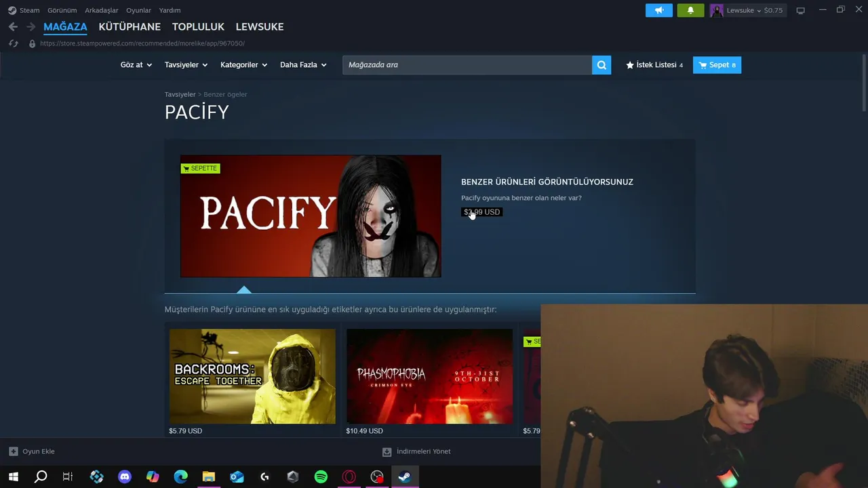Click the Steam taskbar icon

click(x=404, y=477)
